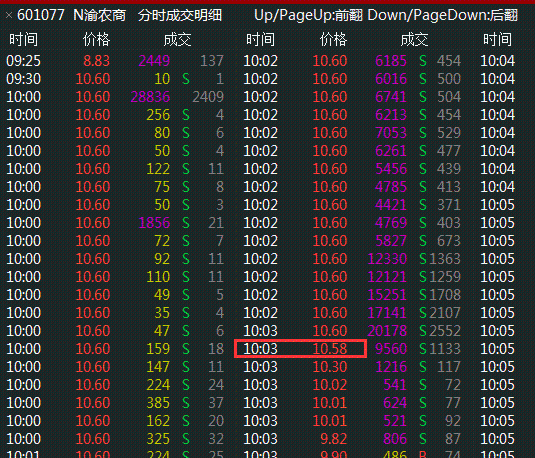Click the volume 9560 cell
Viewport: 535px width, 458px height.
click(x=391, y=349)
